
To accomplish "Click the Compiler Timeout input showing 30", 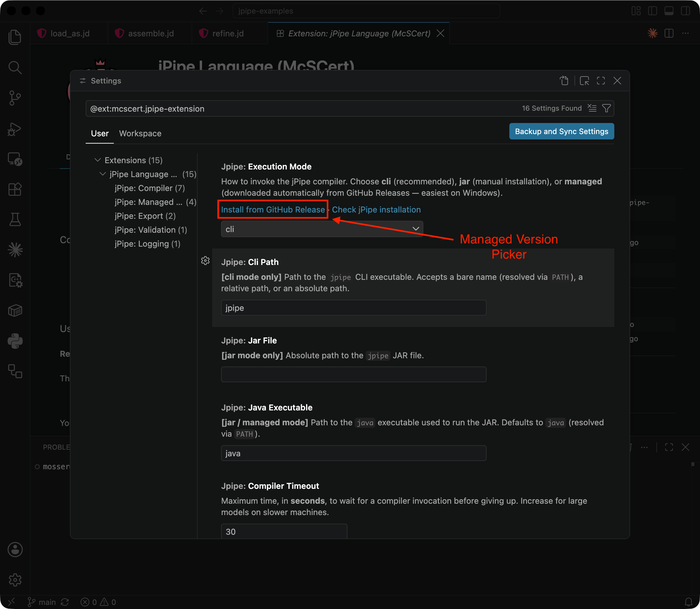I will (x=284, y=531).
